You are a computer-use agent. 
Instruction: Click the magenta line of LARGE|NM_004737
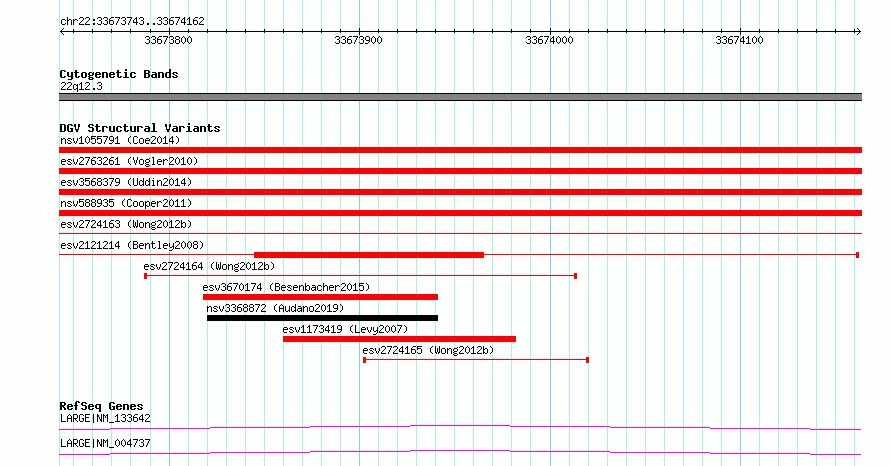[460, 452]
